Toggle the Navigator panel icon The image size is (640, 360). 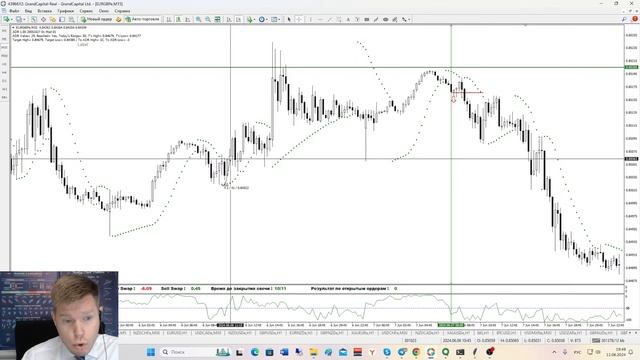(53, 19)
